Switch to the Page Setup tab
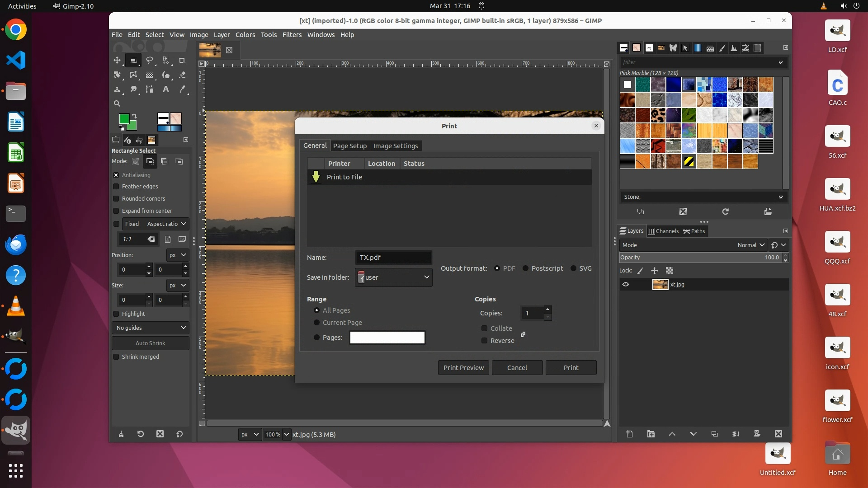 (x=349, y=146)
